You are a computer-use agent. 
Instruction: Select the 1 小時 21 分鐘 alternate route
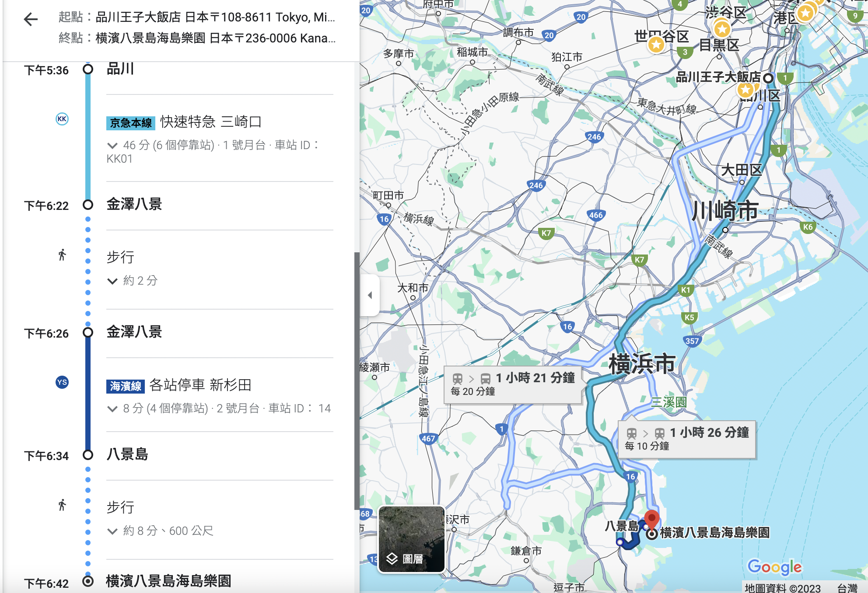[x=513, y=384]
